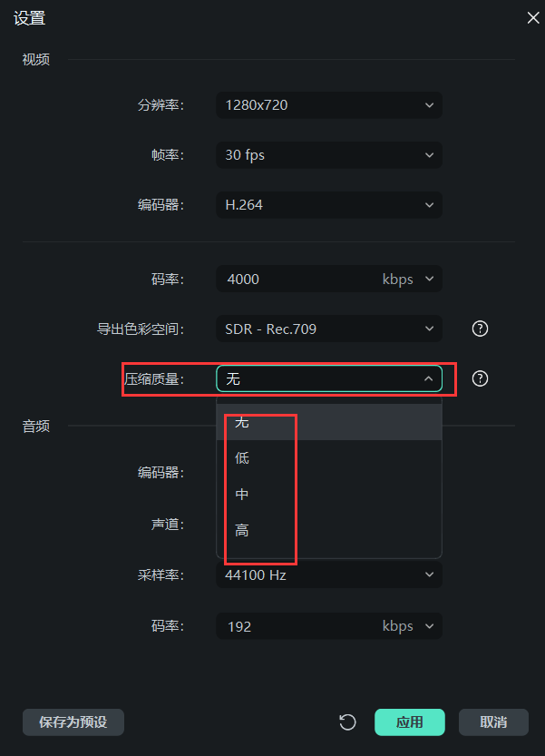Click the 取消 button

point(493,722)
